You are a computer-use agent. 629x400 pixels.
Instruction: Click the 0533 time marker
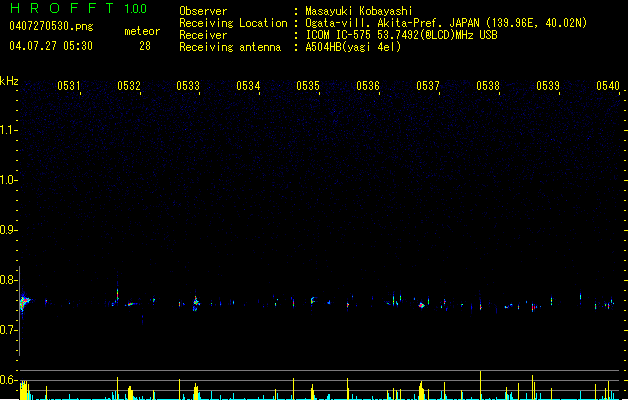[188, 86]
